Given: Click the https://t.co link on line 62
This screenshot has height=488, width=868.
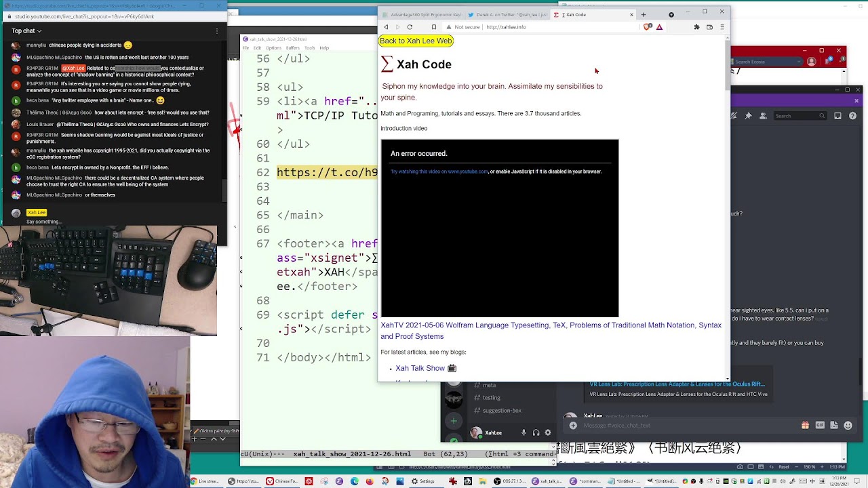Looking at the screenshot, I should (x=327, y=172).
